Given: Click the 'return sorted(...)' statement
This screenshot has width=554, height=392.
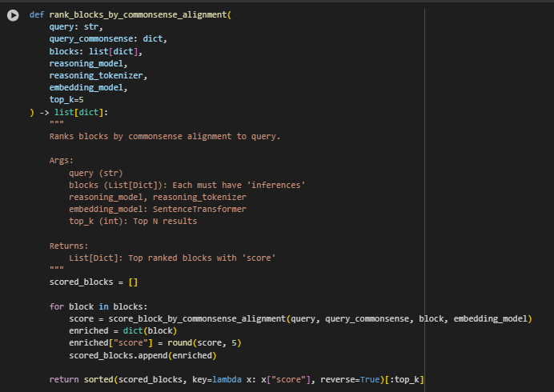Looking at the screenshot, I should click(x=236, y=379).
